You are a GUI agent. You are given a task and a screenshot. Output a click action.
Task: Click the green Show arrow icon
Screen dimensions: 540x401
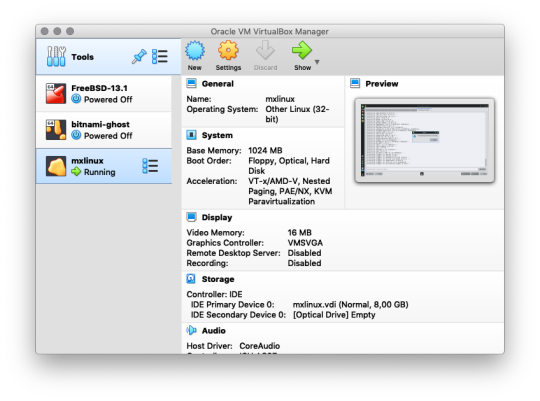tap(302, 51)
